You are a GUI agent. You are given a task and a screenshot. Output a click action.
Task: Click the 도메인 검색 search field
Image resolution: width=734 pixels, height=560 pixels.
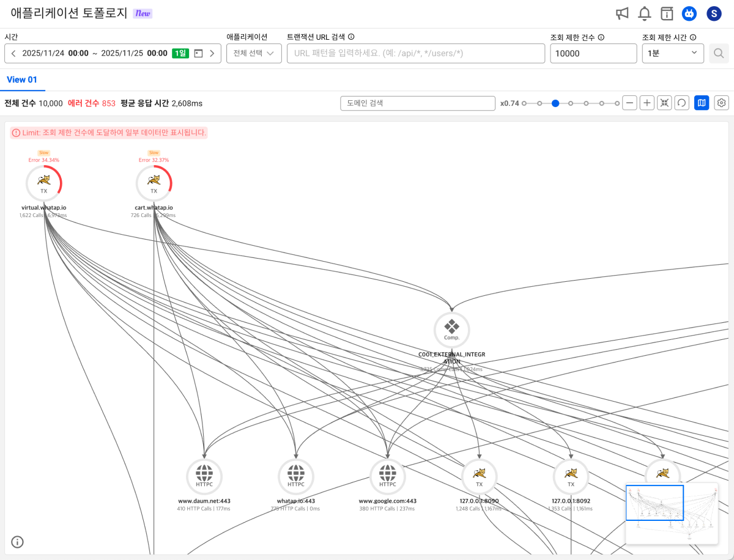click(417, 103)
